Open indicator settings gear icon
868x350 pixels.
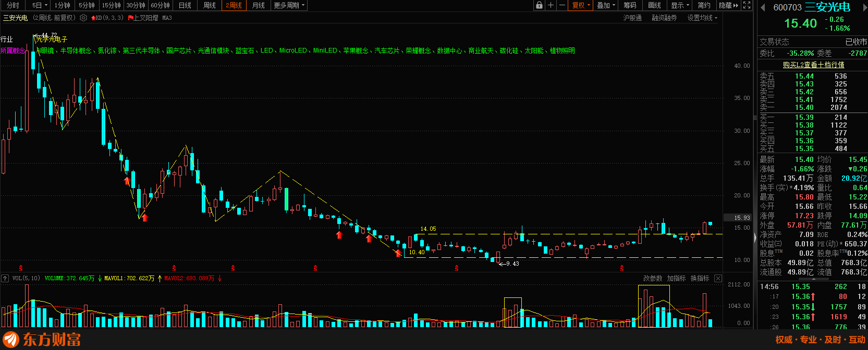[x=83, y=18]
